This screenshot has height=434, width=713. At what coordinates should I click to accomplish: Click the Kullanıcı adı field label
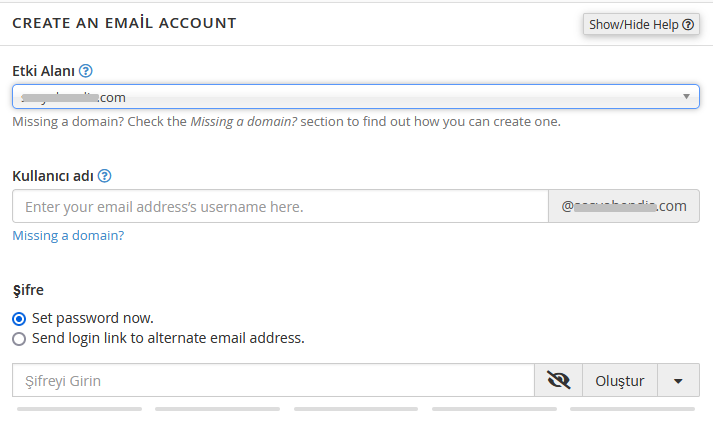pos(53,176)
